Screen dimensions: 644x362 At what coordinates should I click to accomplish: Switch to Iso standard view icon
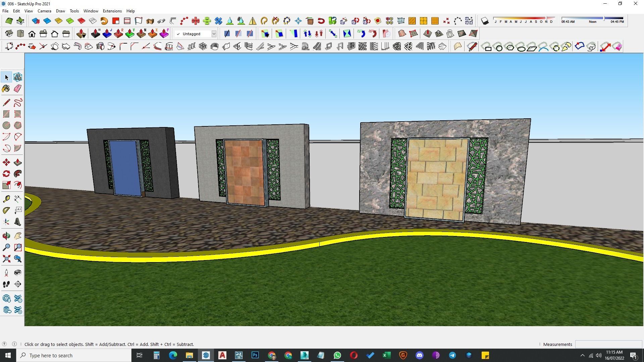9,34
